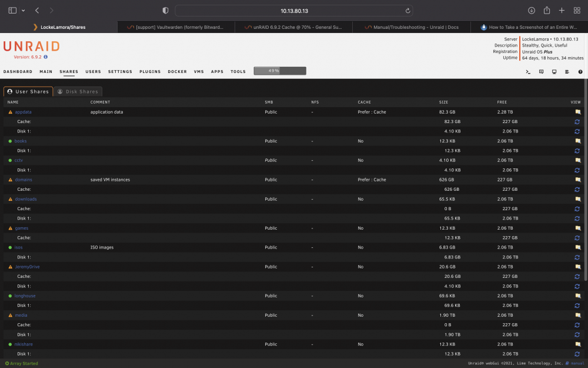Focus the 10.13.80.13 address field
The width and height of the screenshot is (588, 368).
(x=294, y=11)
